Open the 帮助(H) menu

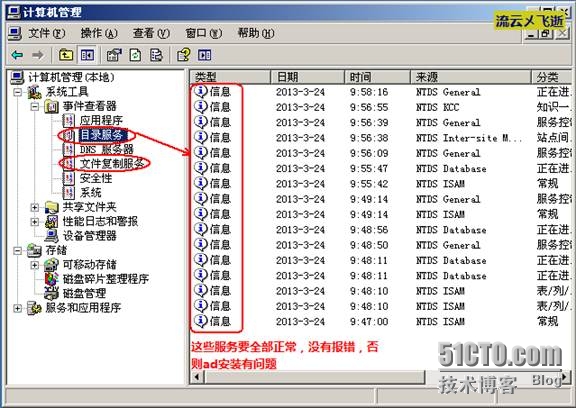(256, 33)
